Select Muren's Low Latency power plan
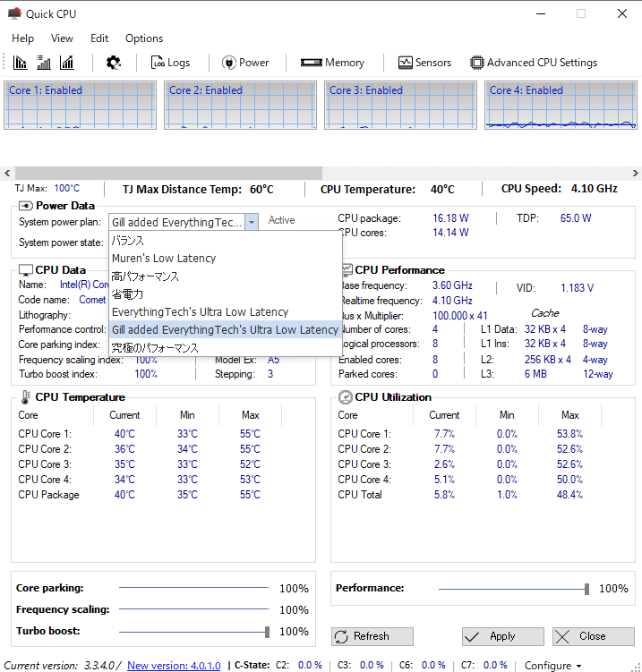 coord(226,258)
